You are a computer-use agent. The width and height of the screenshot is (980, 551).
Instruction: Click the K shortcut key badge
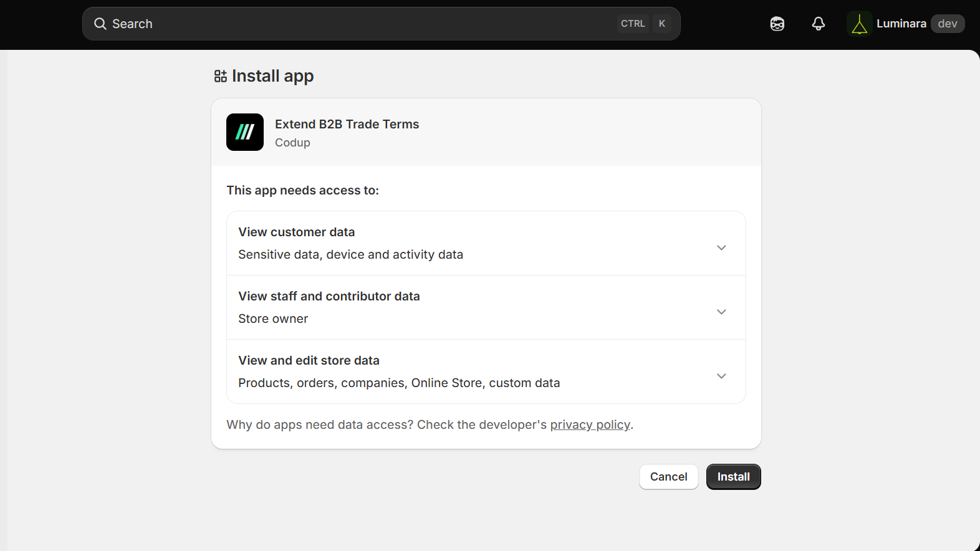662,24
